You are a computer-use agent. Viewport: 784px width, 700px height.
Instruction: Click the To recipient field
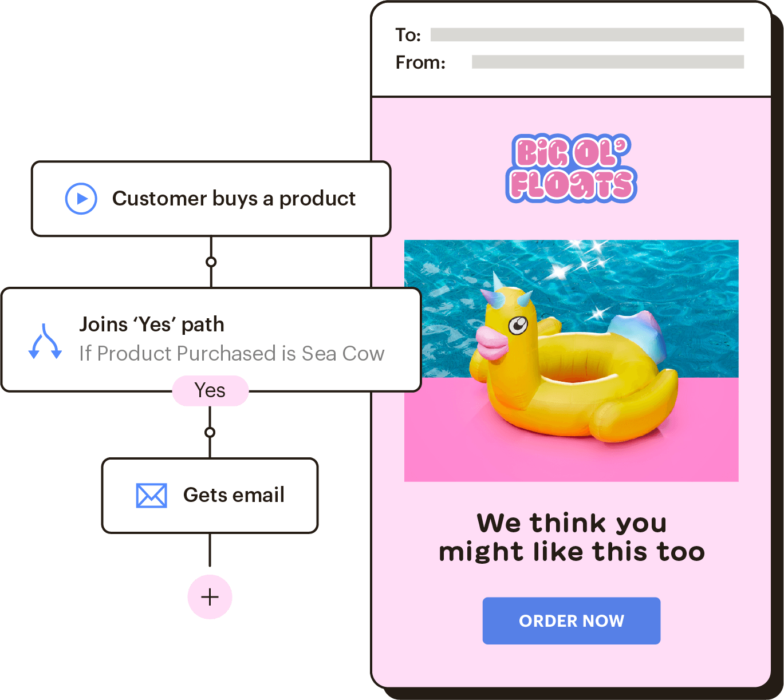(587, 35)
